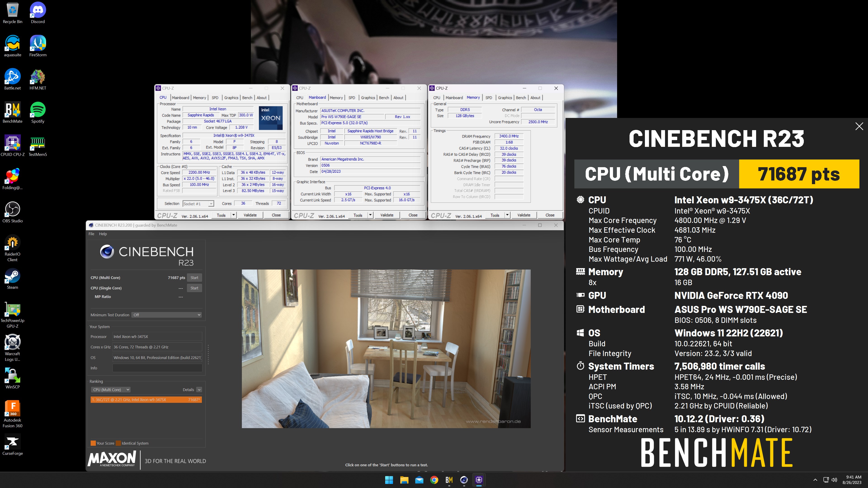Show hidden system tray icons

pyautogui.click(x=815, y=480)
